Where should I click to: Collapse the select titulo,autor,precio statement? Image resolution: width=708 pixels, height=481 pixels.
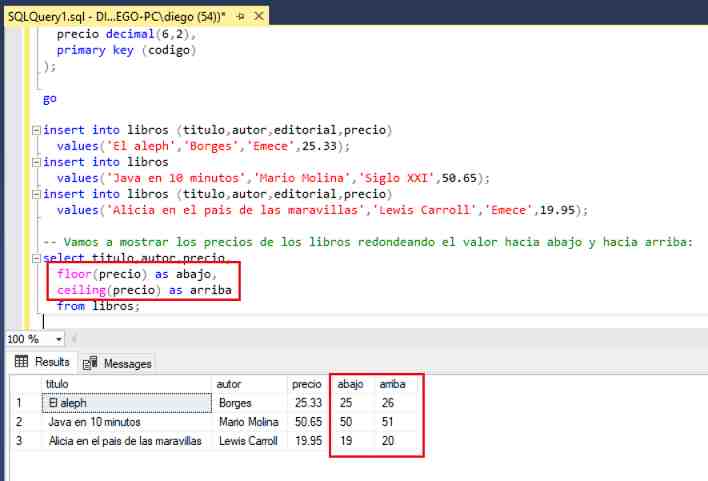37,259
